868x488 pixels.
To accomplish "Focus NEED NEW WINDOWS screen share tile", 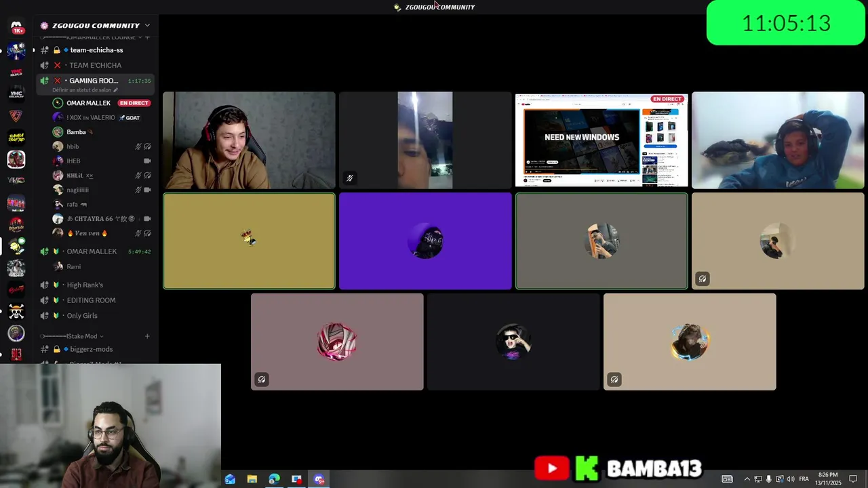I will click(x=601, y=140).
